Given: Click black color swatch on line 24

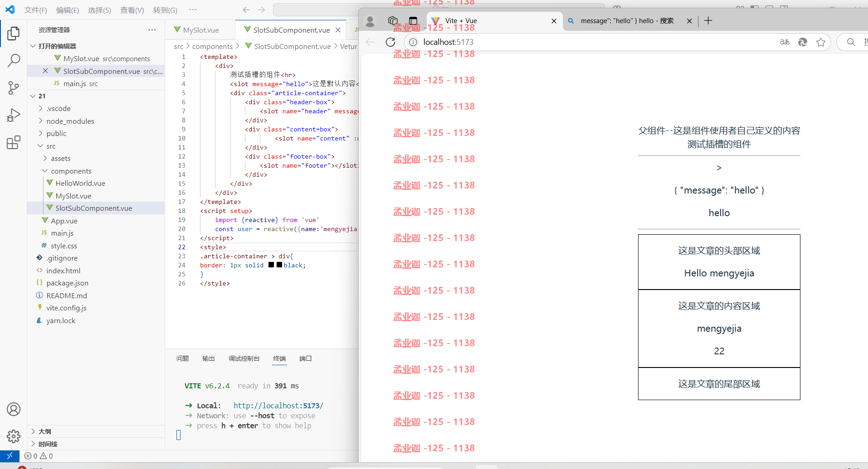Looking at the screenshot, I should pyautogui.click(x=279, y=265).
